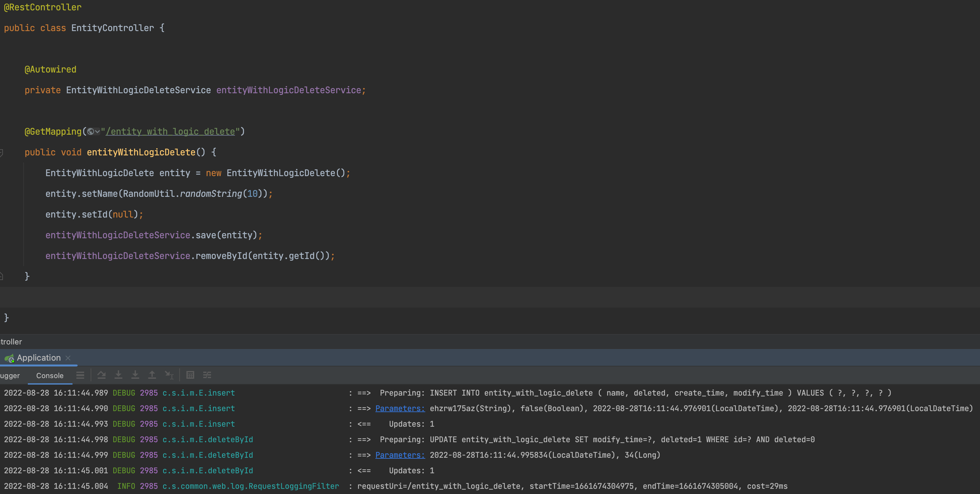980x494 pixels.
Task: Close the Application run tab
Action: pyautogui.click(x=68, y=358)
